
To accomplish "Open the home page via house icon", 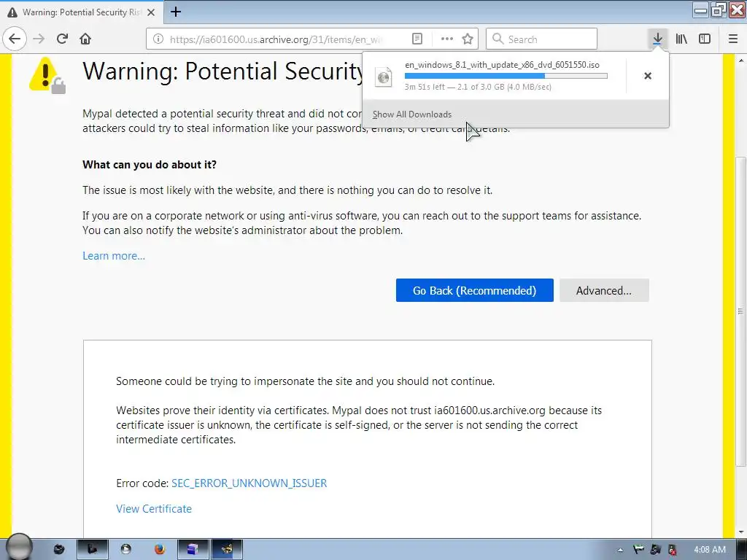I will [85, 39].
